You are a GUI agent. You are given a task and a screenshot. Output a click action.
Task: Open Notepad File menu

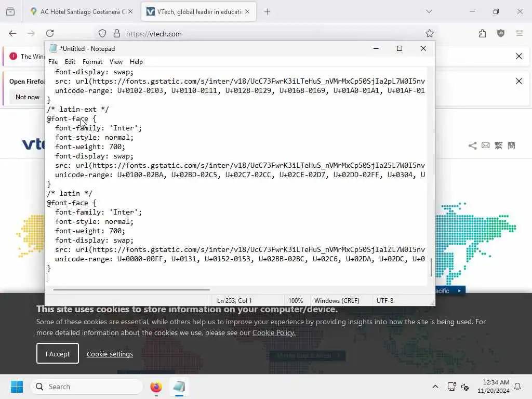pos(53,62)
